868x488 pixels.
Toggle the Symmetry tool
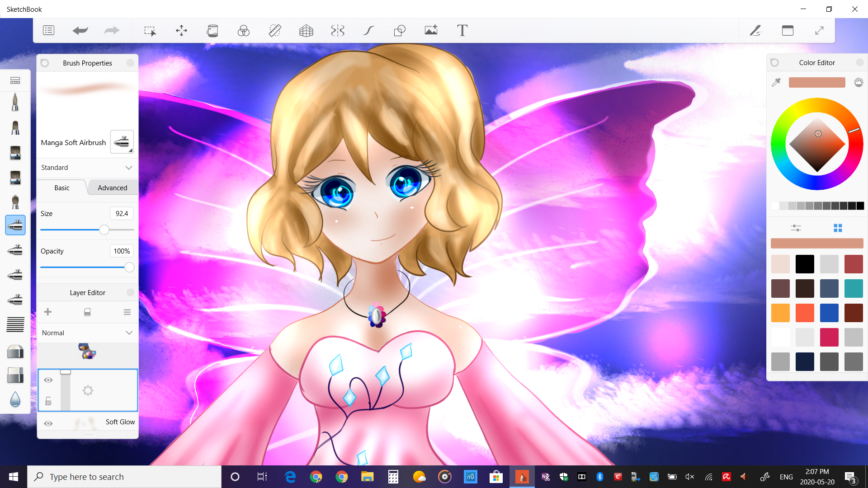coord(338,30)
